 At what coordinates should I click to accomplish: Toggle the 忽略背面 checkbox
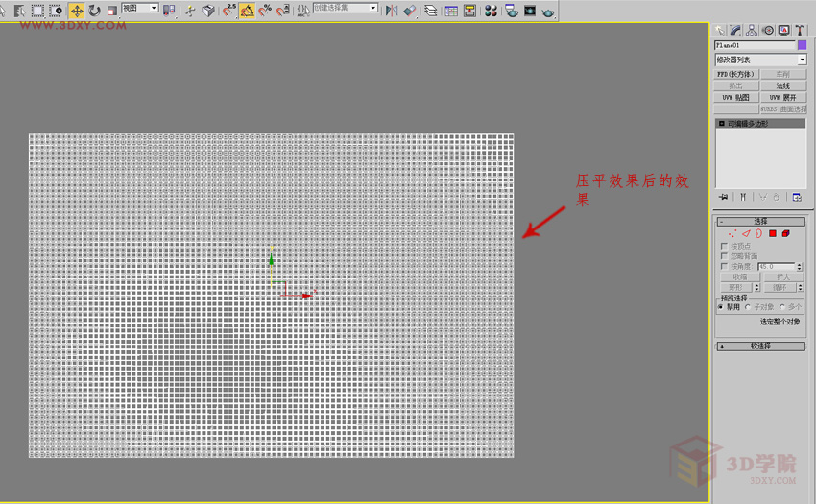pyautogui.click(x=724, y=256)
